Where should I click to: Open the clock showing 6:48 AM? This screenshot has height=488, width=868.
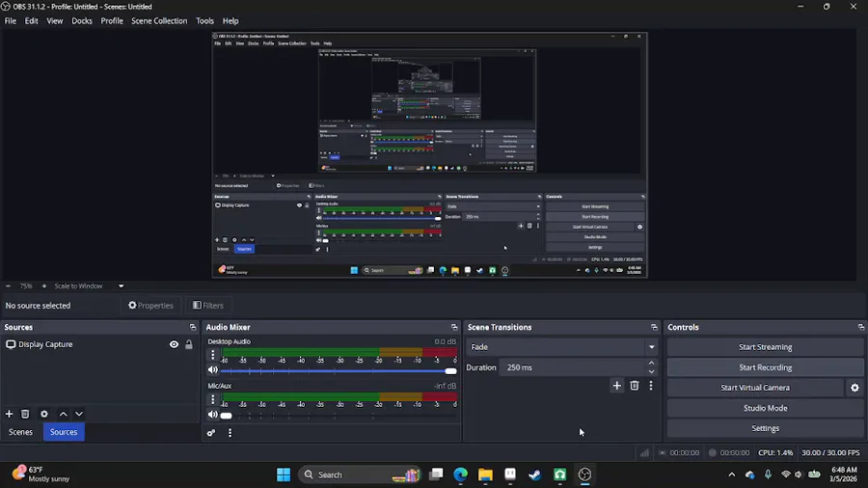(x=844, y=474)
